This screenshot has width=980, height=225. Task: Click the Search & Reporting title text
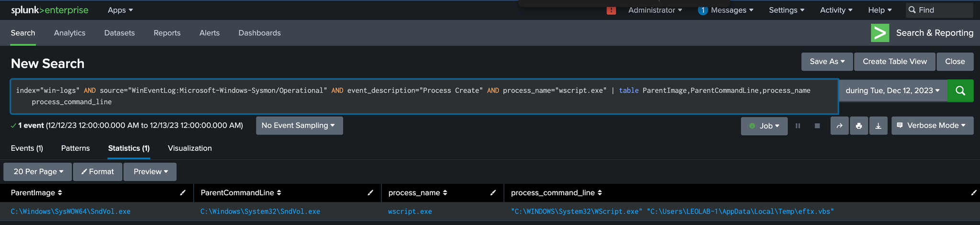(x=935, y=33)
